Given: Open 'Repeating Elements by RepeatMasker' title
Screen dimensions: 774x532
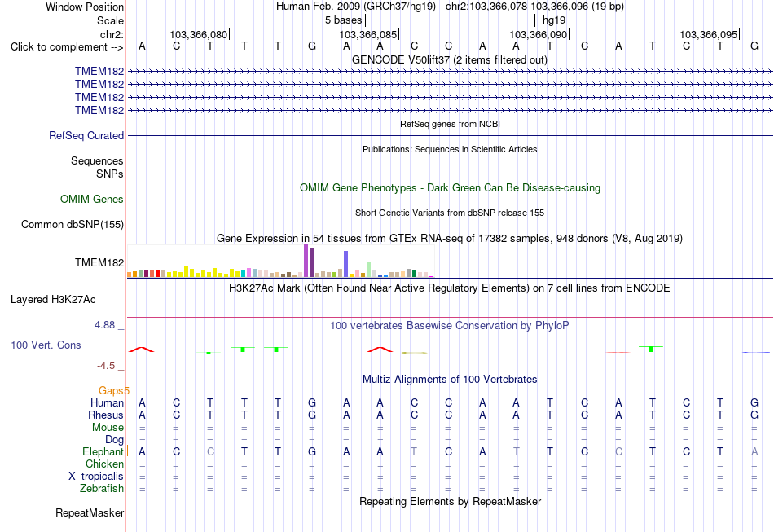Looking at the screenshot, I should point(450,502).
